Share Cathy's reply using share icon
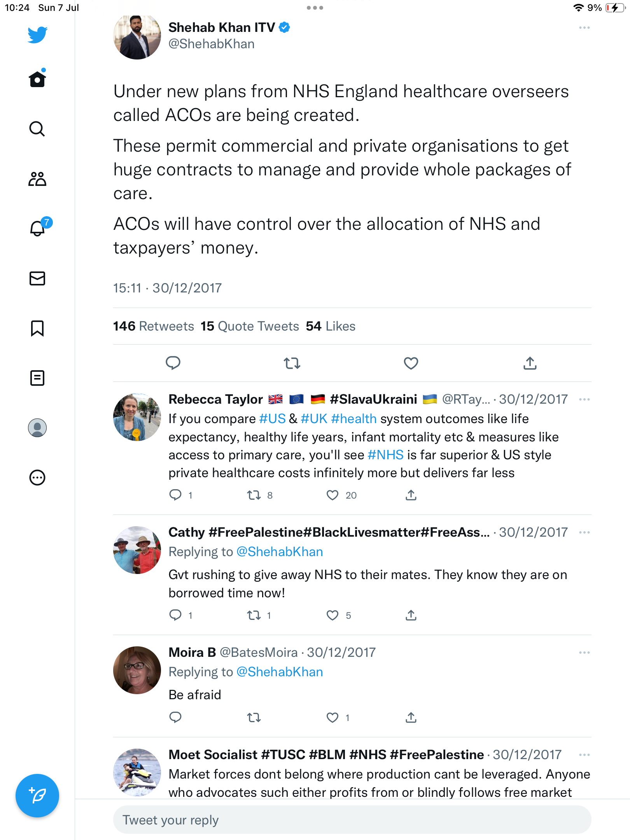This screenshot has width=630, height=840. point(411,615)
